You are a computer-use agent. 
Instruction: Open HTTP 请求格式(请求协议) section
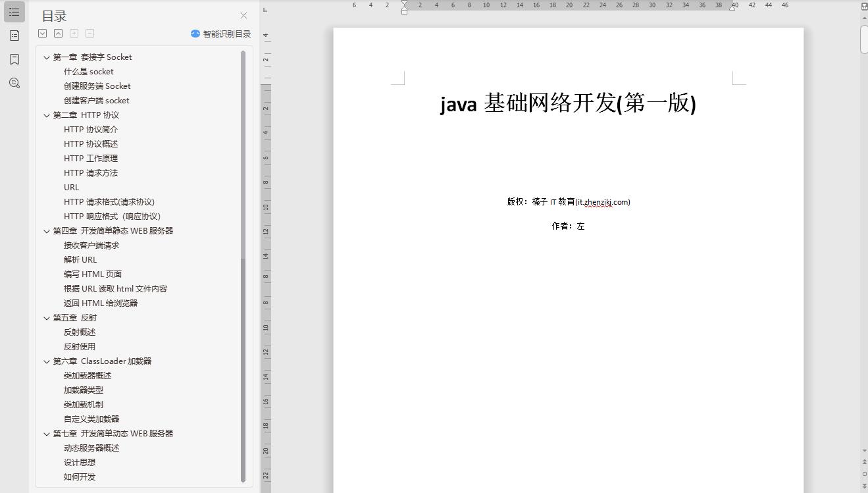tap(109, 202)
